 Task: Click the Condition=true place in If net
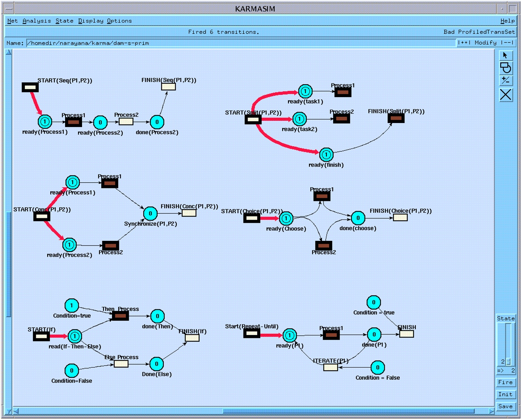click(72, 305)
